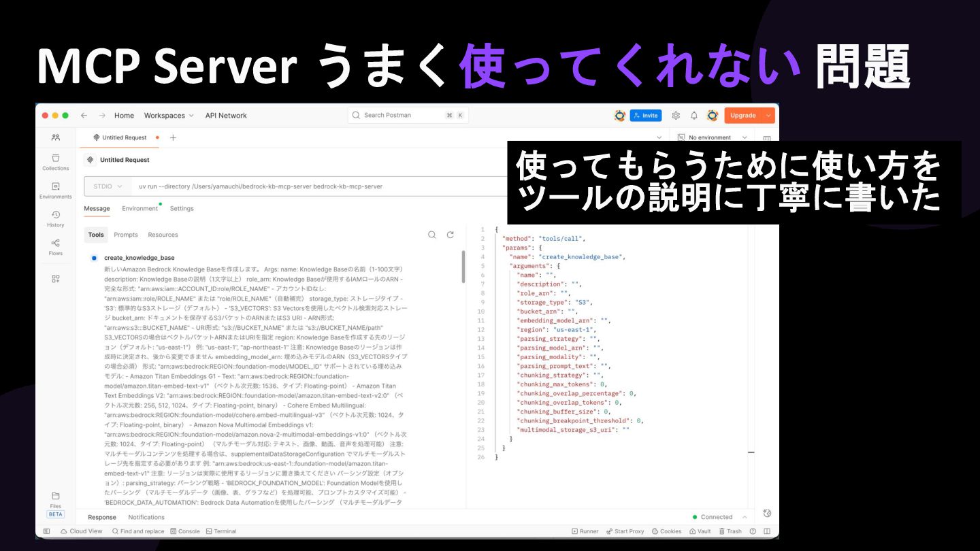Open the Notifications panel
The height and width of the screenshot is (551, 980).
(x=146, y=517)
